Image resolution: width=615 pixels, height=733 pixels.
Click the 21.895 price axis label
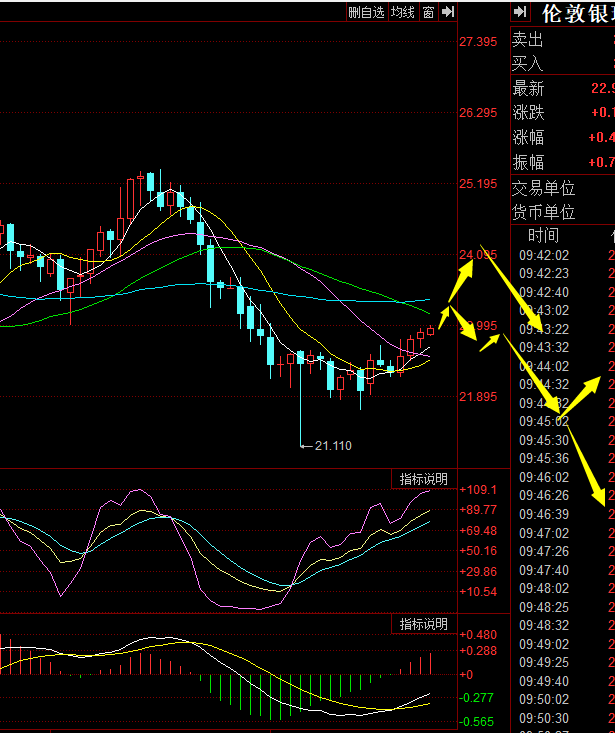pos(478,396)
